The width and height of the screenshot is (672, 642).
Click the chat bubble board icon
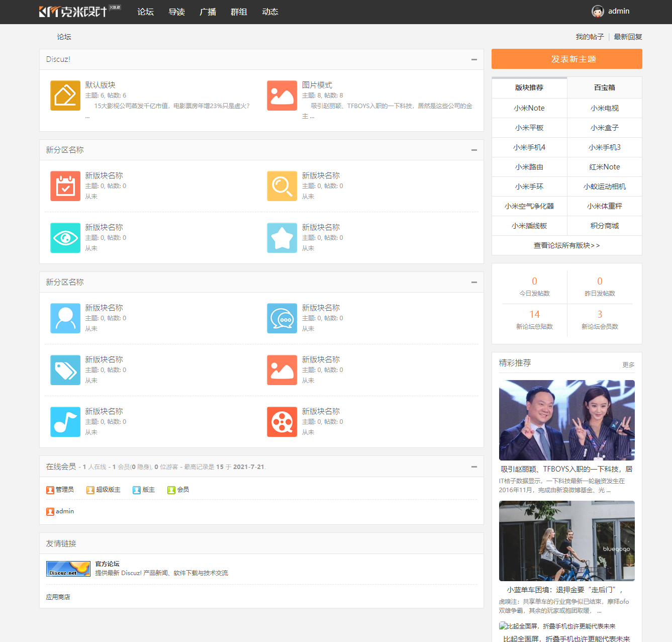282,318
